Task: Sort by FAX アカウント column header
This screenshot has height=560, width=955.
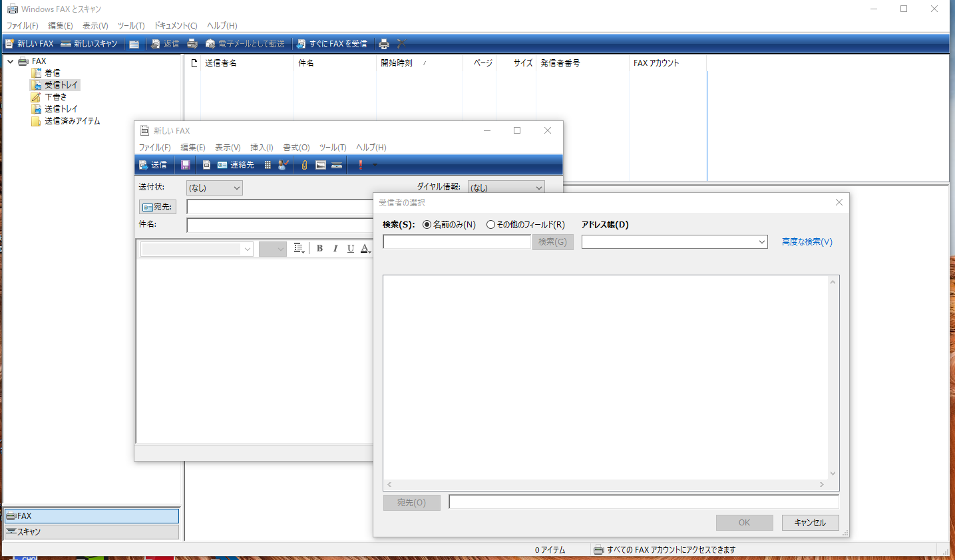Action: point(668,63)
